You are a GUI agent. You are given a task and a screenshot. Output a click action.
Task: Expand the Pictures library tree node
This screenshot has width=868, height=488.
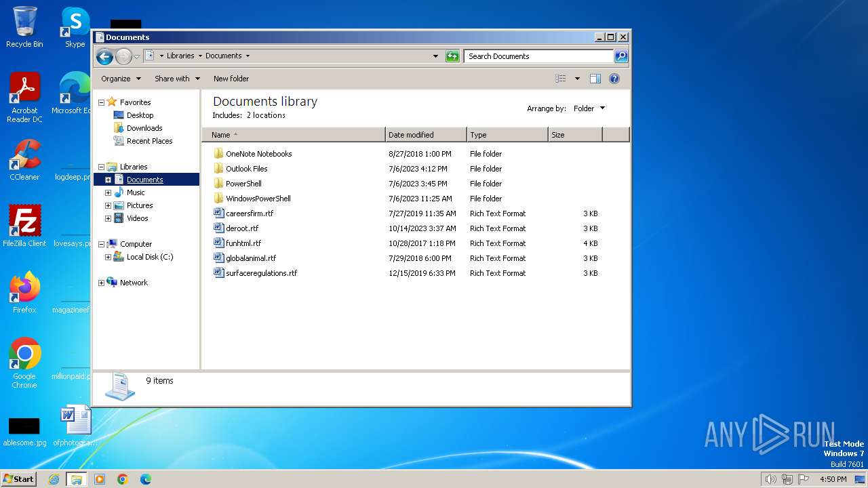108,205
